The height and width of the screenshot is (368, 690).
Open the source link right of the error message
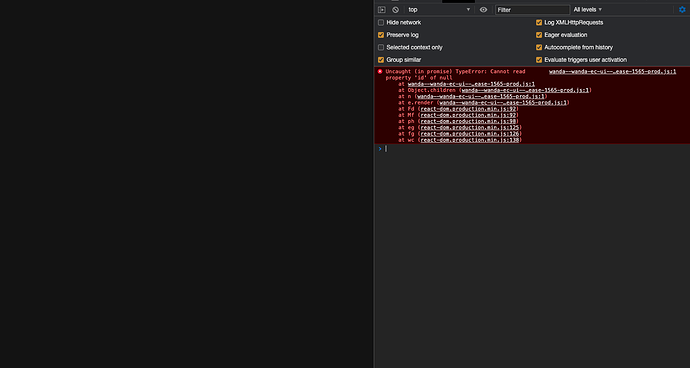pyautogui.click(x=613, y=71)
